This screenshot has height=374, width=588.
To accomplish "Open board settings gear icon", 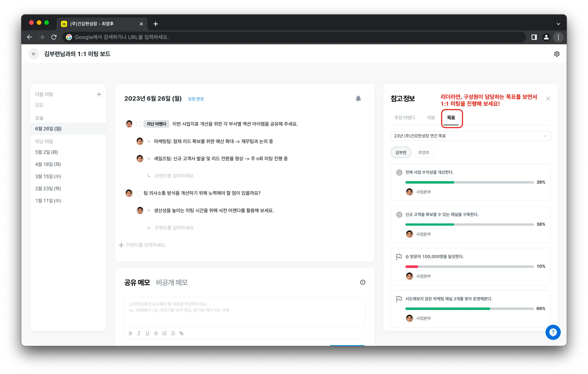I will 557,54.
